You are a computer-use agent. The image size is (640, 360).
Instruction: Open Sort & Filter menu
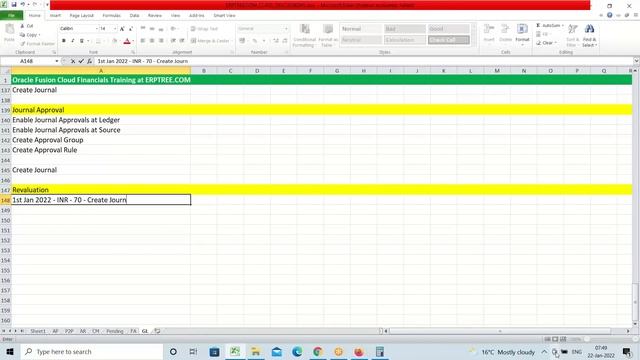click(x=573, y=35)
